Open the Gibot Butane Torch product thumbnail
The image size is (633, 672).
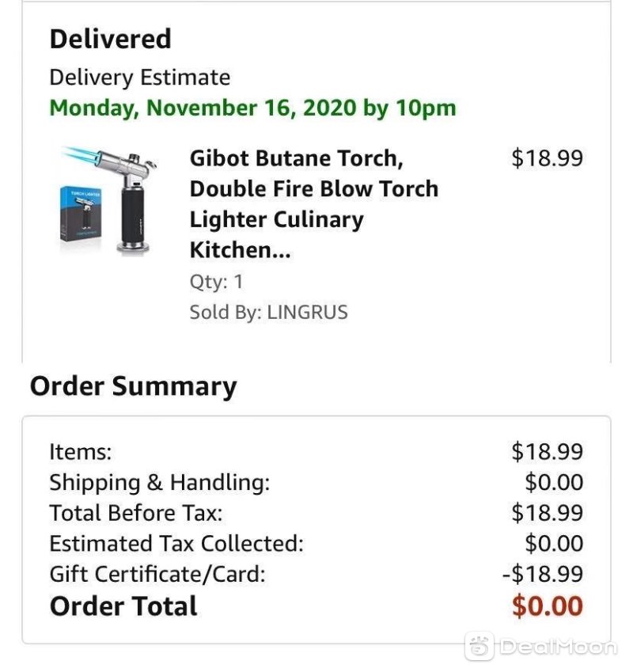click(x=106, y=200)
